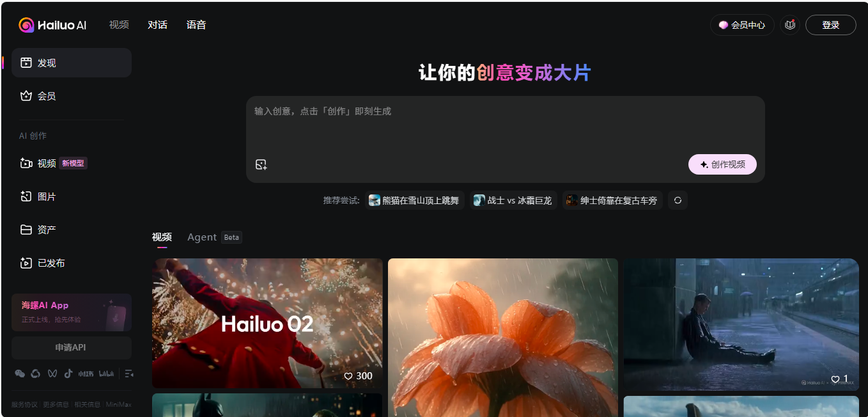Open the Hailuo 02 fireworks video thumbnail

[267, 323]
